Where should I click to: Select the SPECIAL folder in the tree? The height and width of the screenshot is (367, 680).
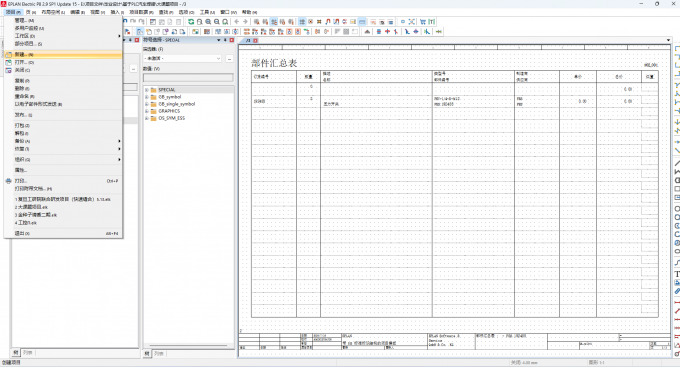tap(167, 90)
